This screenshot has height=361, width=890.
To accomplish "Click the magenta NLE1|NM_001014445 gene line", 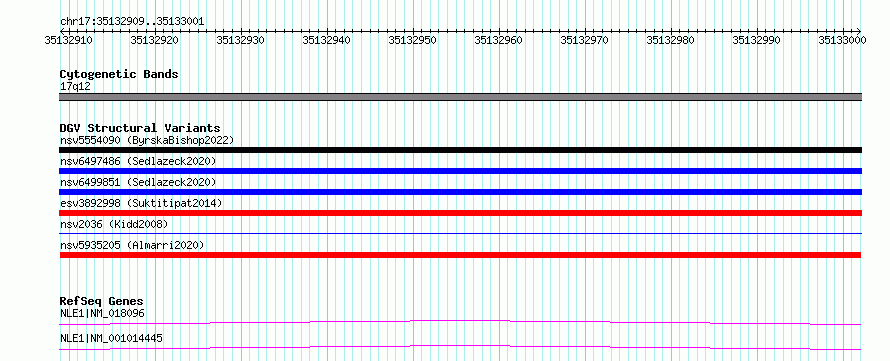I will tap(460, 347).
